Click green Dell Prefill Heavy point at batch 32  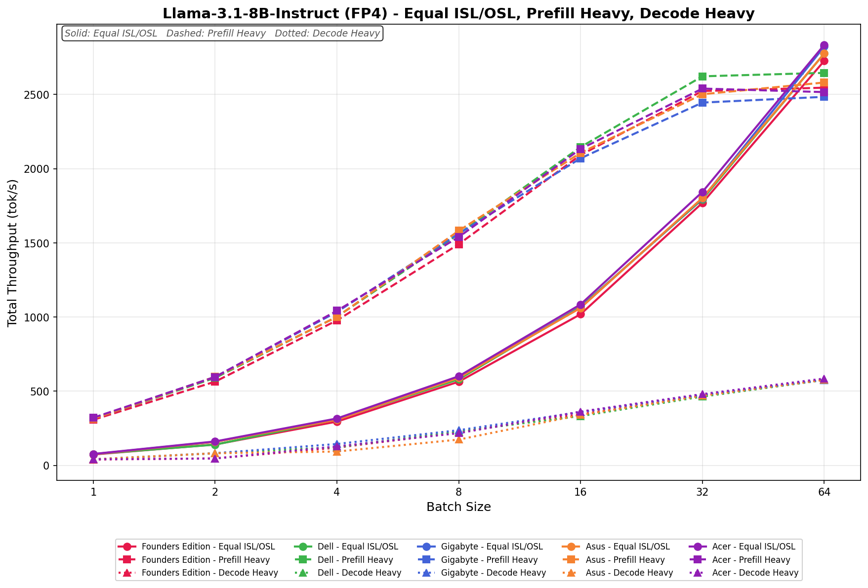pos(702,77)
